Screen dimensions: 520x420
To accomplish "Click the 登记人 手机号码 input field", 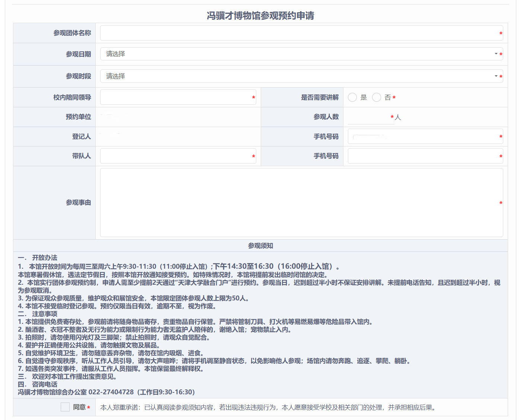I will [425, 136].
